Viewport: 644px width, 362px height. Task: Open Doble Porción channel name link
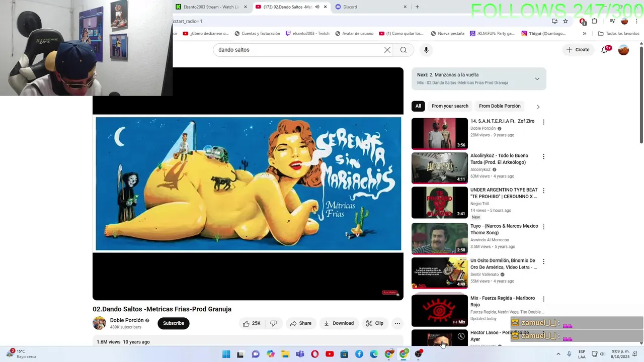coord(127,320)
